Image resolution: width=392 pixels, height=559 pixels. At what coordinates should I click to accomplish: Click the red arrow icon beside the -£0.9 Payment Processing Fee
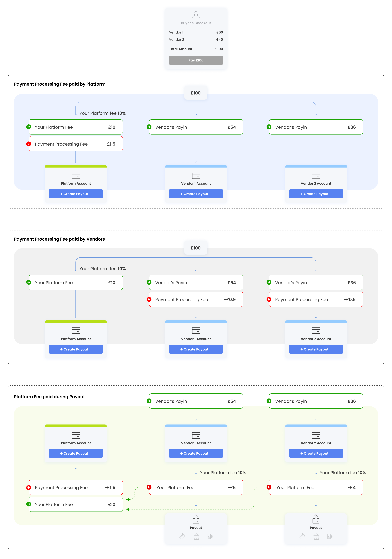(149, 300)
